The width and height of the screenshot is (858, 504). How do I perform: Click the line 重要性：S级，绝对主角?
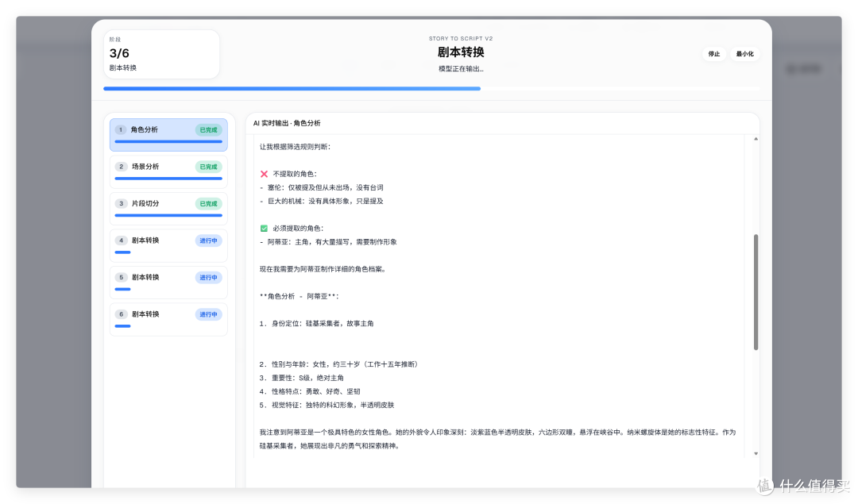pos(302,379)
